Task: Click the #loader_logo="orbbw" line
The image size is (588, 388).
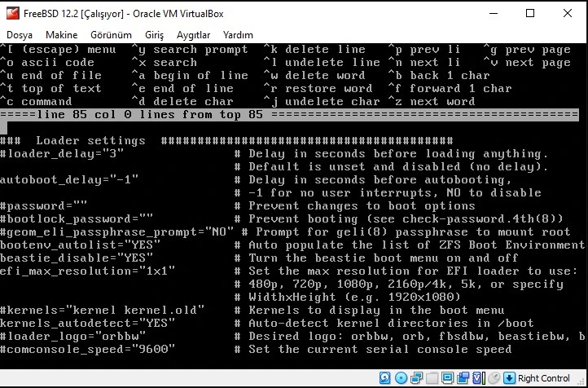Action: (72, 336)
